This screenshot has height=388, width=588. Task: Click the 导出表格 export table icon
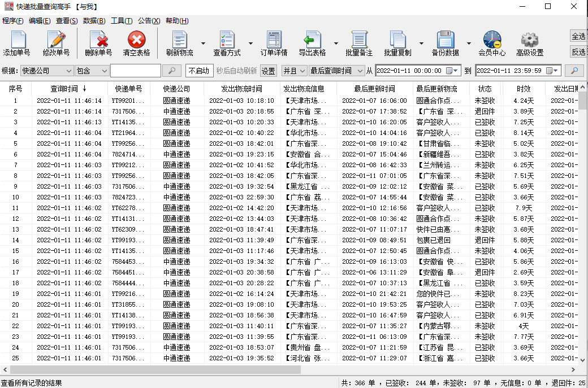click(x=312, y=41)
